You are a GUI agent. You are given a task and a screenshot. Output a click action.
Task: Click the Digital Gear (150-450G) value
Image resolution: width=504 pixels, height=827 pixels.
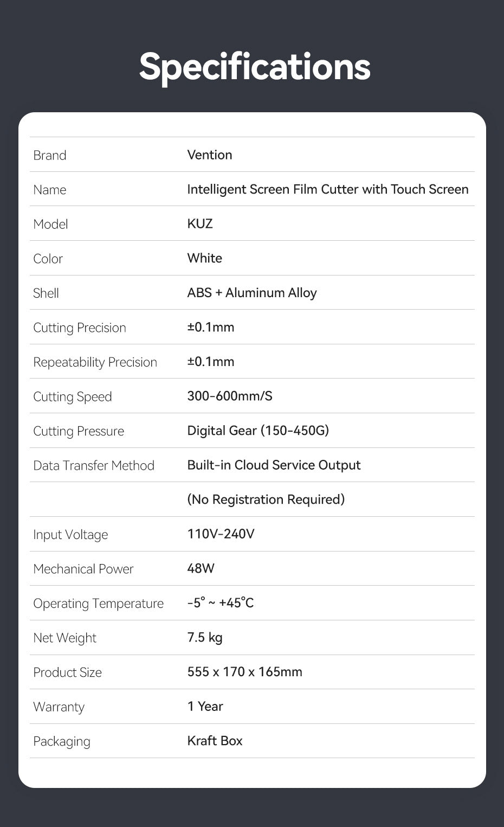pos(258,431)
